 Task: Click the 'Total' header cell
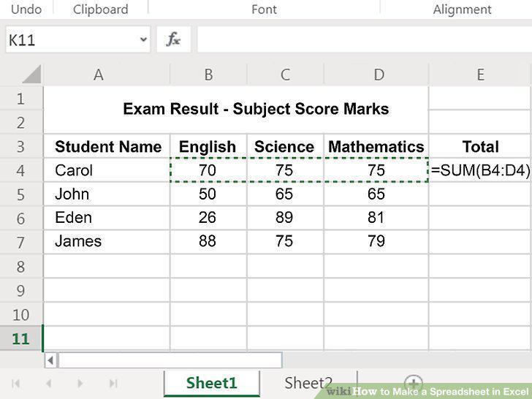click(x=480, y=146)
